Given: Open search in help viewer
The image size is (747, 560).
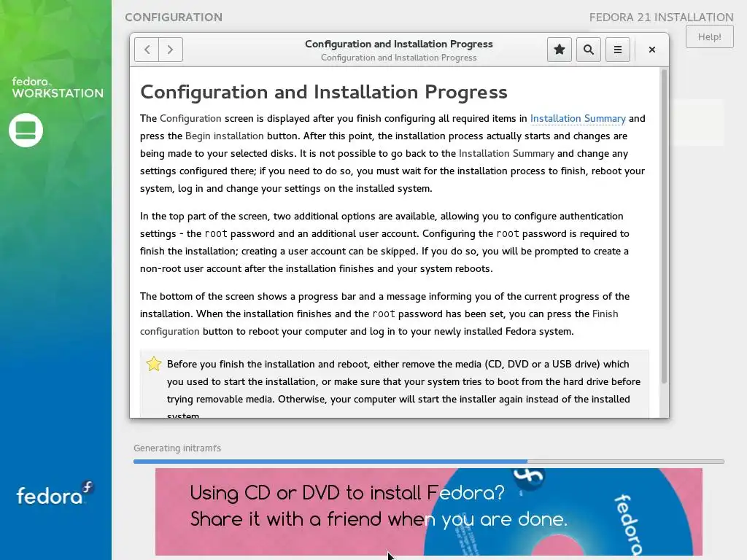Looking at the screenshot, I should pos(589,50).
